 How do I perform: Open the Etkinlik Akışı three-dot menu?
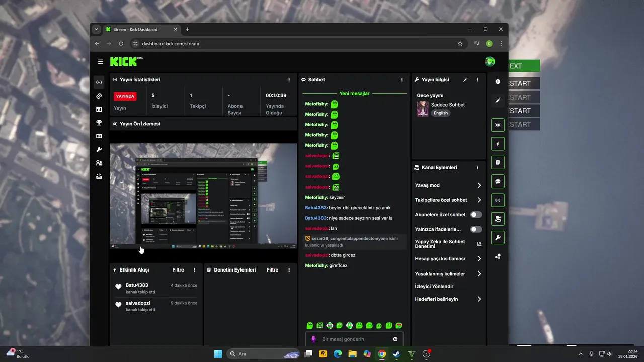(195, 270)
